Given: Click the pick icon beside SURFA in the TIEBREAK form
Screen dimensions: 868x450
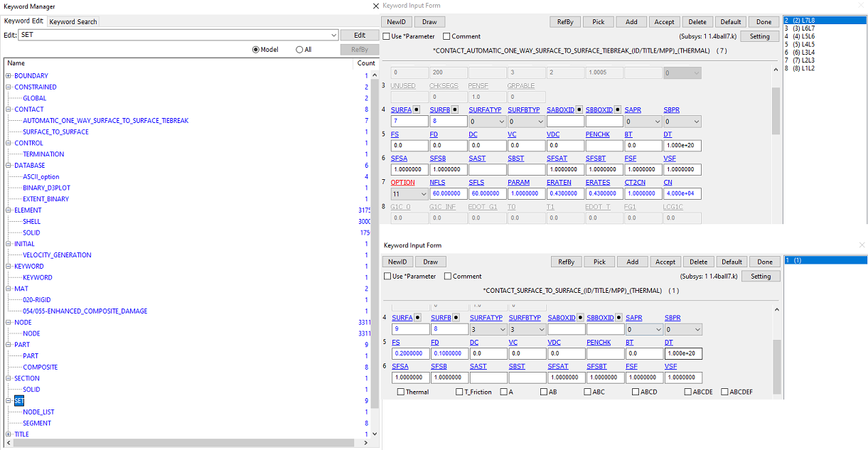Looking at the screenshot, I should 417,109.
